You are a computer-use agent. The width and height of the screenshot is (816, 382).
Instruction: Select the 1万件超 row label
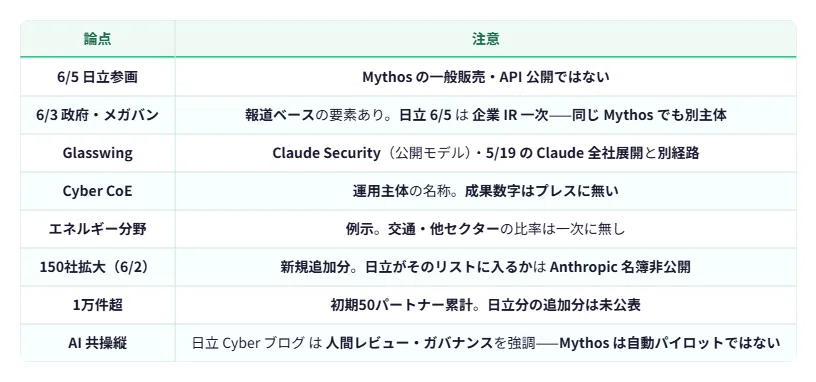[x=97, y=305]
